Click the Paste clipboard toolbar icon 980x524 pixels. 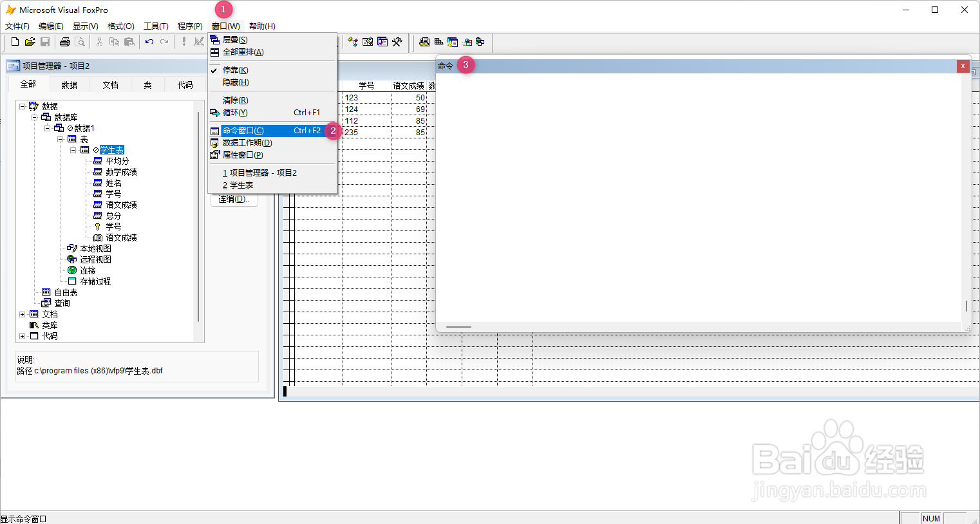click(129, 42)
